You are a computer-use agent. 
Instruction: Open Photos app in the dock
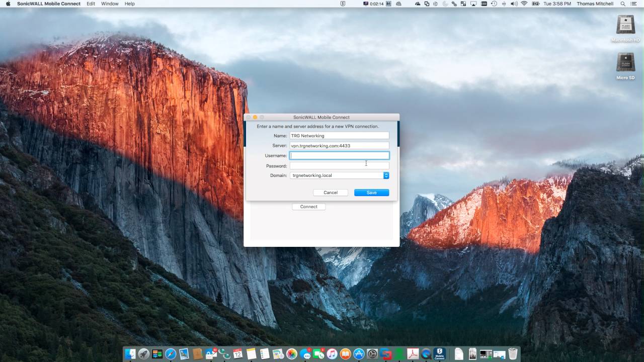(x=292, y=353)
